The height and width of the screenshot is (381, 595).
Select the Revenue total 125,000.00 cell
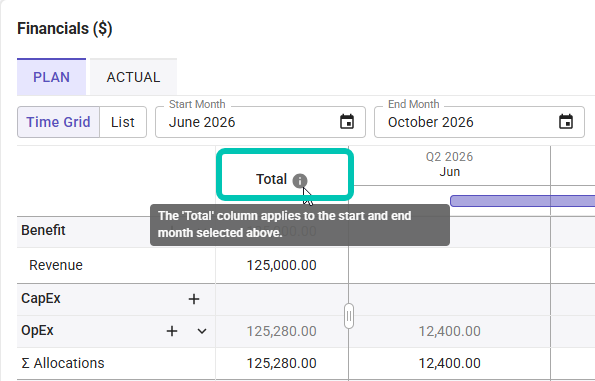[x=282, y=265]
